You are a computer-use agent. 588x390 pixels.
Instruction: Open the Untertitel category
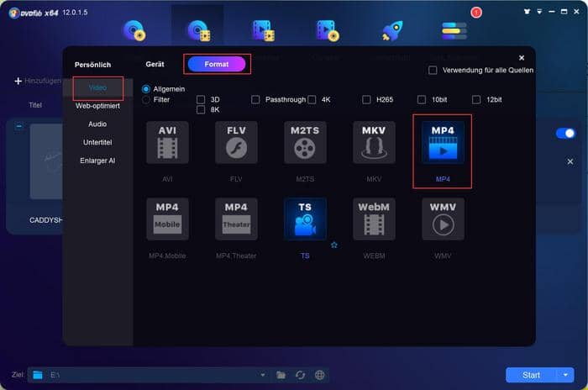(x=97, y=142)
